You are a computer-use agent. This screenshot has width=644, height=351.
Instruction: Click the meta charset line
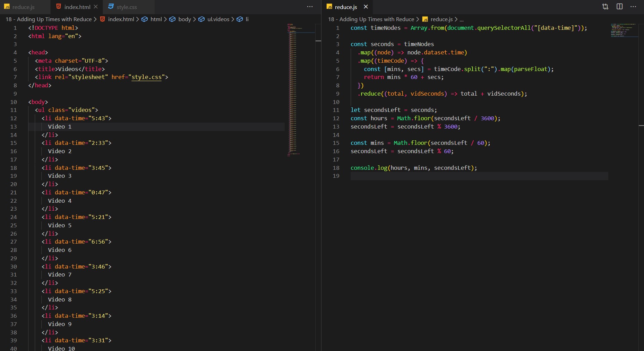point(71,61)
